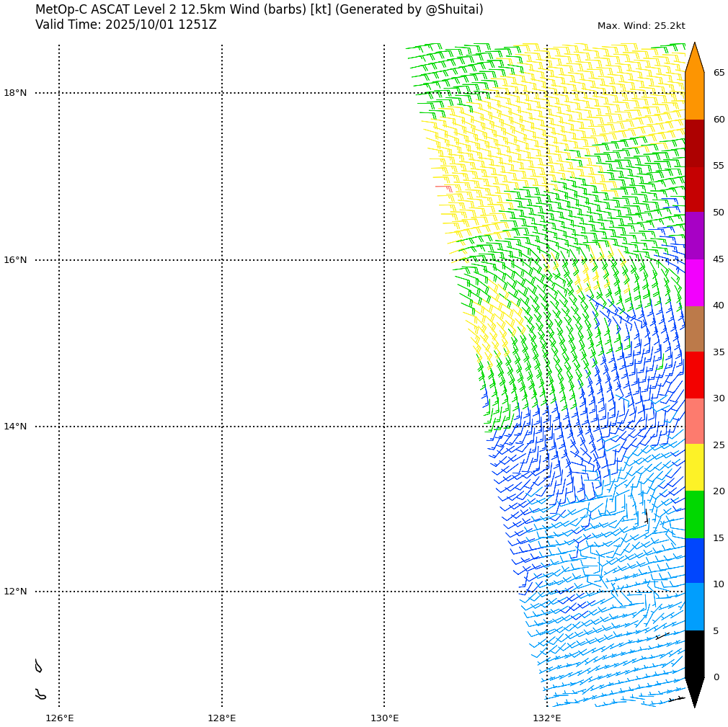Click the 130°E longitude axis label
Image resolution: width=728 pixels, height=727 pixels.
pos(384,718)
